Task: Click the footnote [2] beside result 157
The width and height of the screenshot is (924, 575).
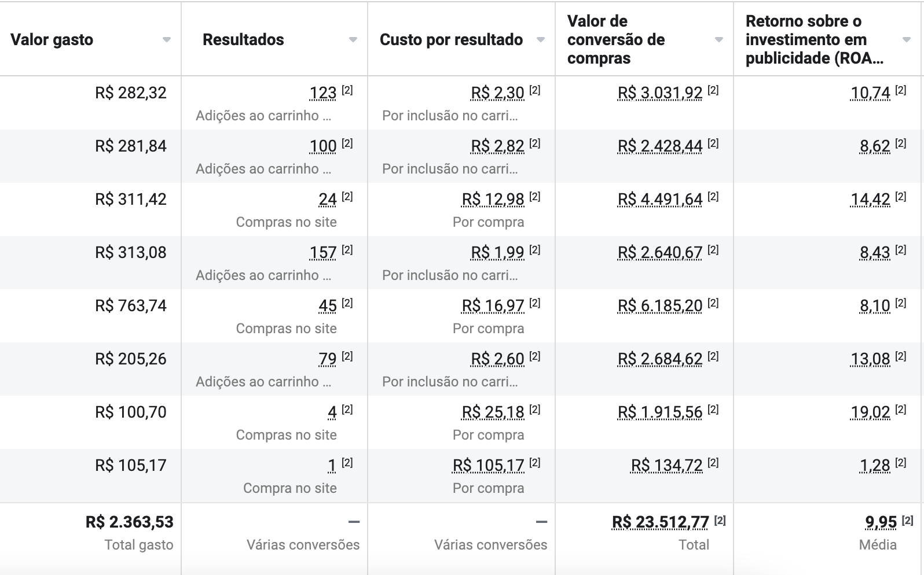Action: [x=347, y=250]
